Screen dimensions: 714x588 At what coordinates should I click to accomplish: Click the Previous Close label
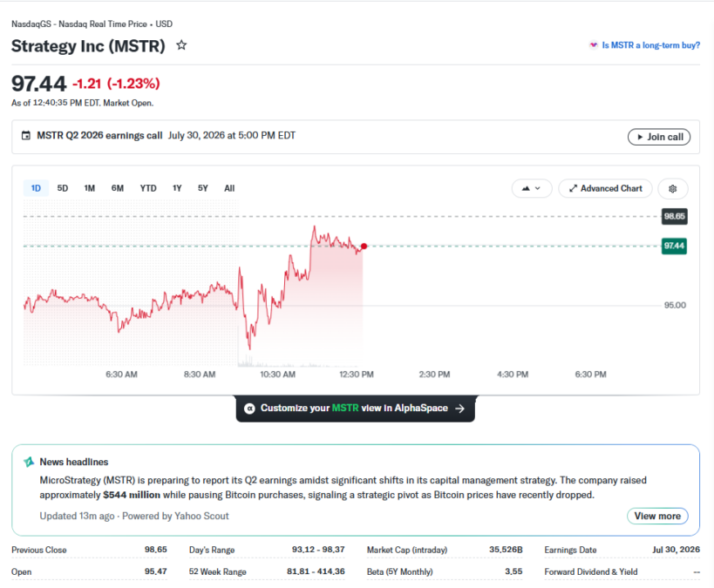click(x=39, y=550)
